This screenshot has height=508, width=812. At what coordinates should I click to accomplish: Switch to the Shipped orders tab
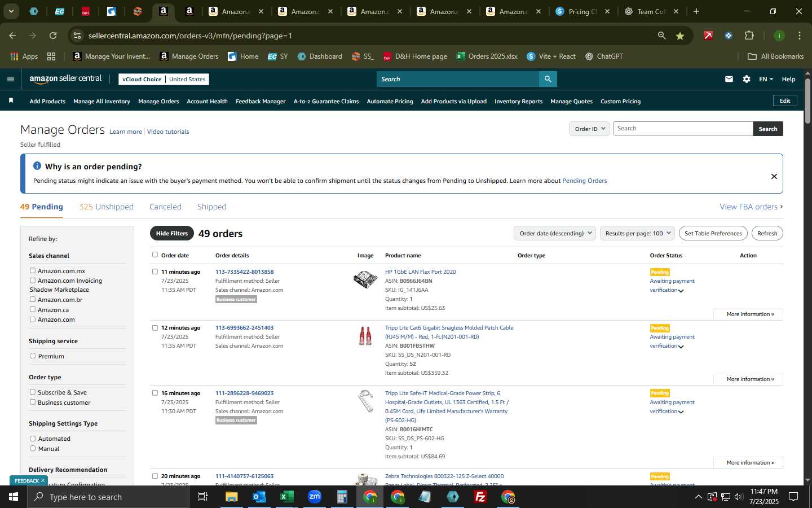(211, 207)
